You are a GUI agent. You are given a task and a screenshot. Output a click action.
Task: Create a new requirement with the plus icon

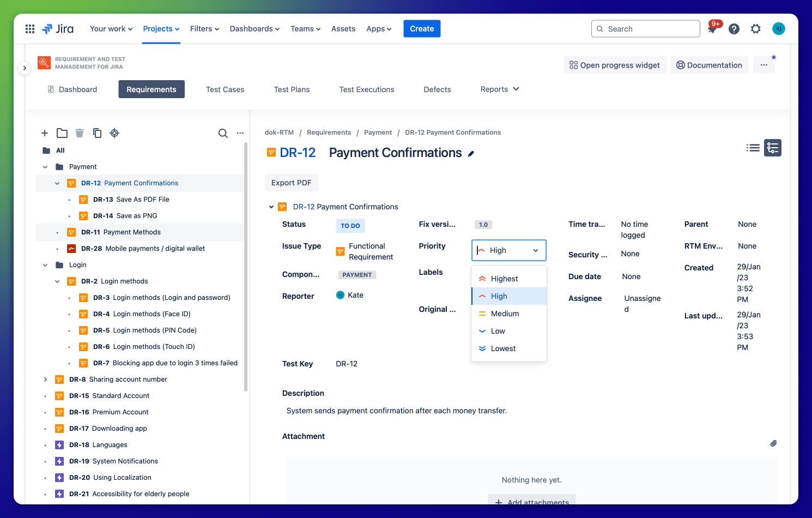[44, 133]
